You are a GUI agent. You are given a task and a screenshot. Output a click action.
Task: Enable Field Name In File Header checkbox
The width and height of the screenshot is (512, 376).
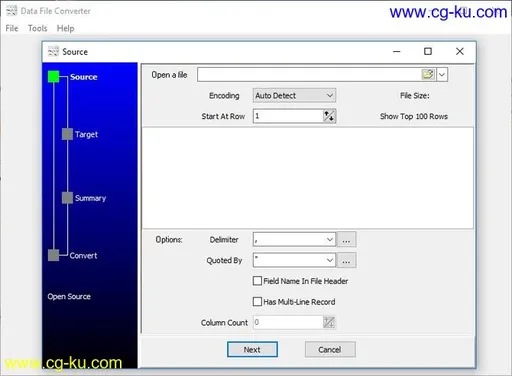257,281
